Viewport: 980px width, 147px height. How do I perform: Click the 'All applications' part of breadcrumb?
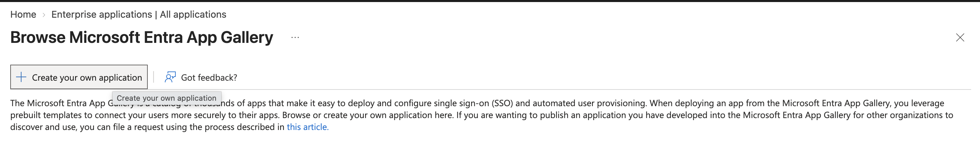pyautogui.click(x=193, y=14)
